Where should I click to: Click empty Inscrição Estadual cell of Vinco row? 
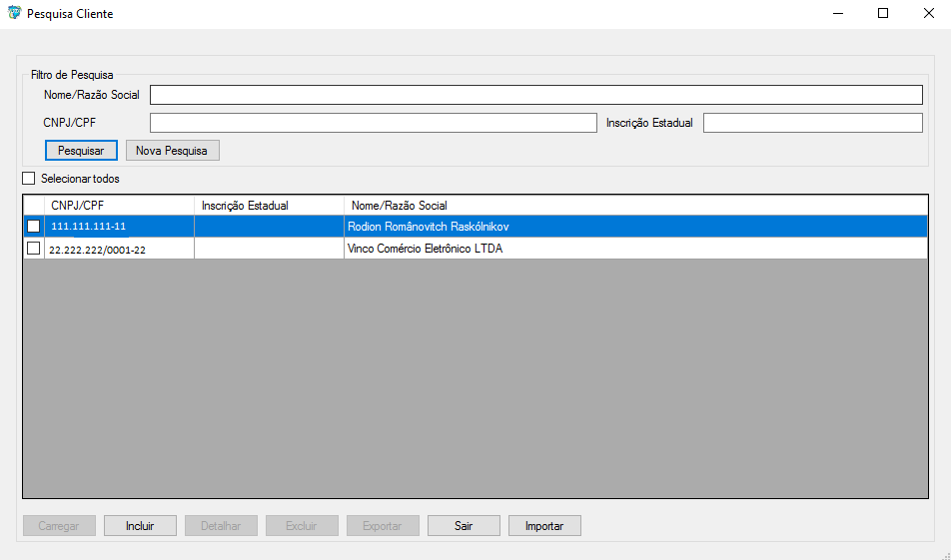(x=269, y=249)
